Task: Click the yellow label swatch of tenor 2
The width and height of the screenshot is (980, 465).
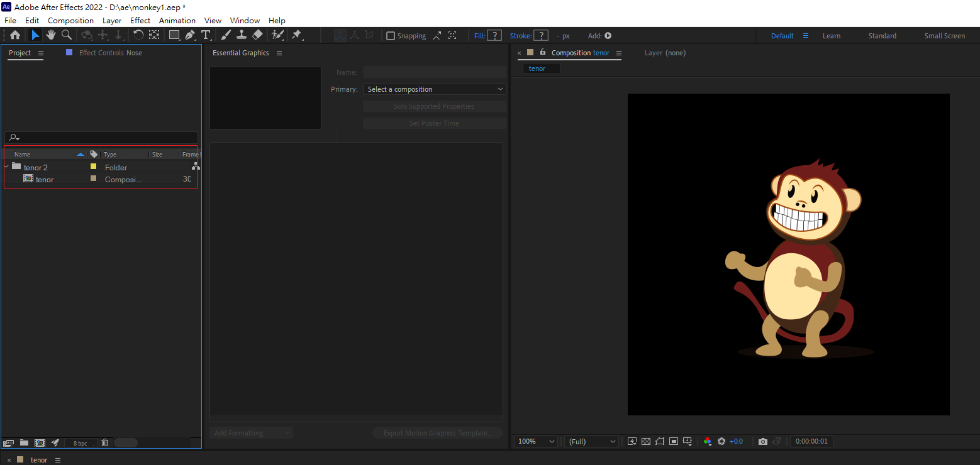Action: coord(93,167)
